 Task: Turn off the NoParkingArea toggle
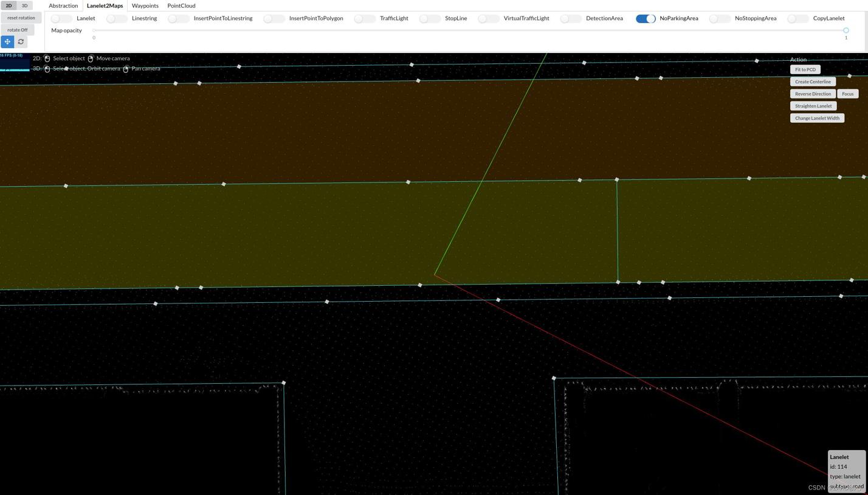pyautogui.click(x=646, y=18)
